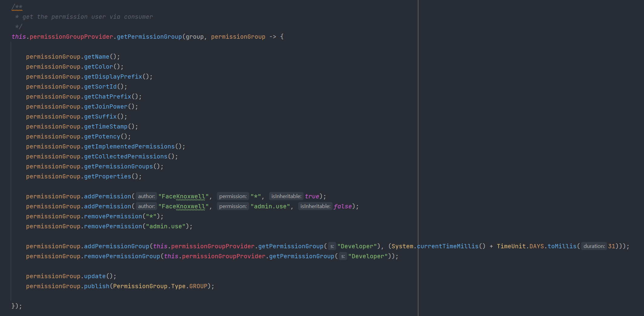Click the getImplementedPermissions method call
The image size is (644, 316).
pos(129,146)
